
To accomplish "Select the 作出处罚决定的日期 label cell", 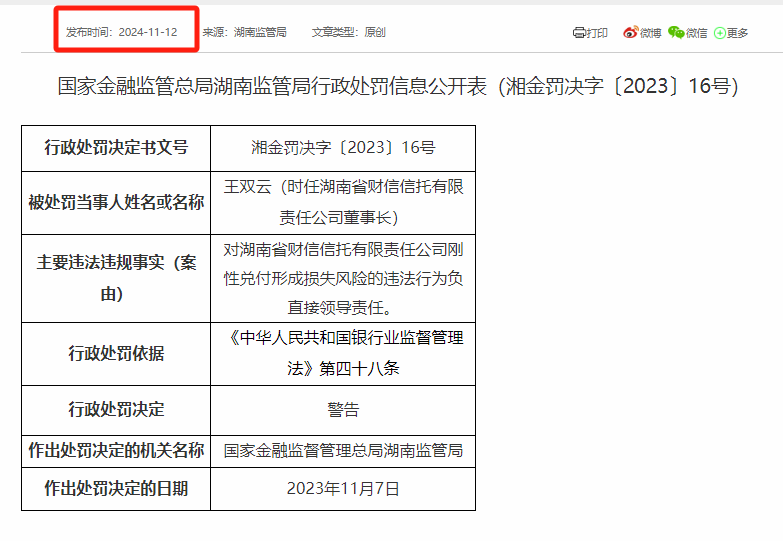I will (x=116, y=489).
